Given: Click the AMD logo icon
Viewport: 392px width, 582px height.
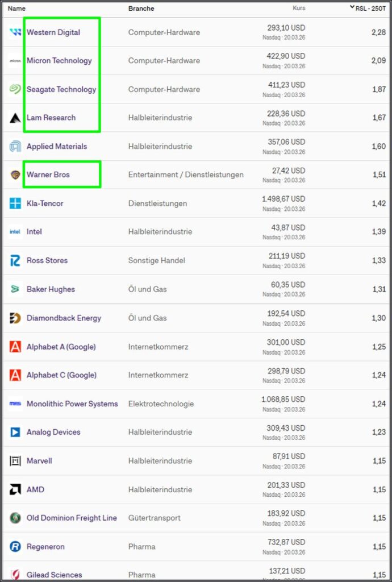Looking at the screenshot, I should coord(15,489).
